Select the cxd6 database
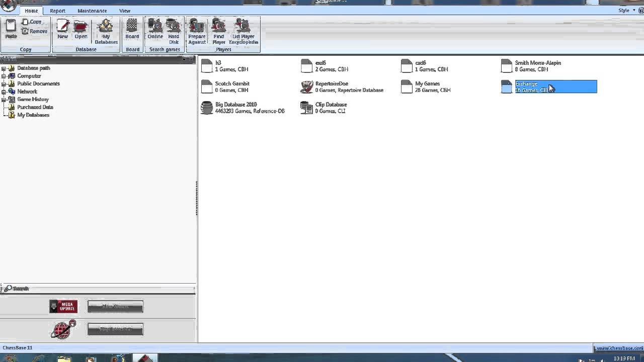 (x=424, y=66)
